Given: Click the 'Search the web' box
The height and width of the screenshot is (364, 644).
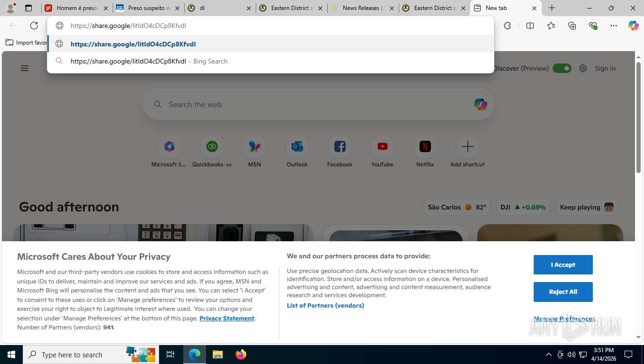Looking at the screenshot, I should 318,104.
